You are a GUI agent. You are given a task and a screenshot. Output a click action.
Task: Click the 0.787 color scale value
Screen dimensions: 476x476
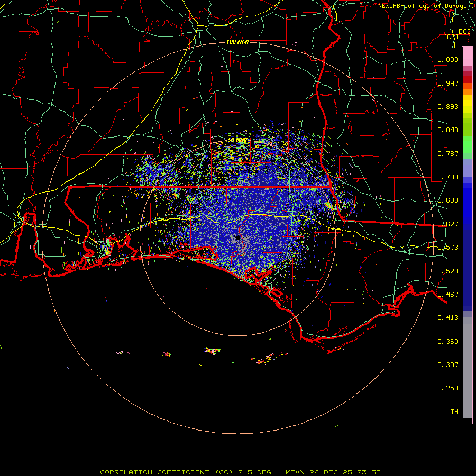point(448,153)
